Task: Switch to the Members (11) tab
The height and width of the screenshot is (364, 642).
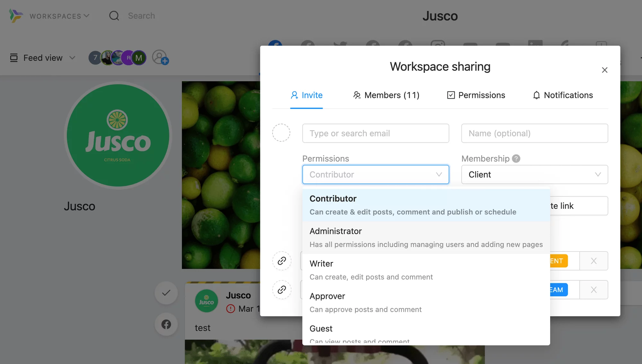Action: pos(386,95)
